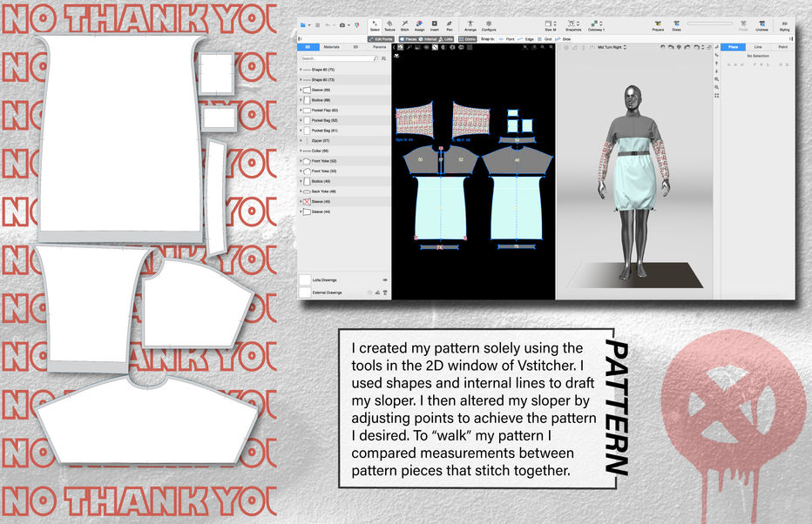Select the Line properties tab

tap(758, 47)
